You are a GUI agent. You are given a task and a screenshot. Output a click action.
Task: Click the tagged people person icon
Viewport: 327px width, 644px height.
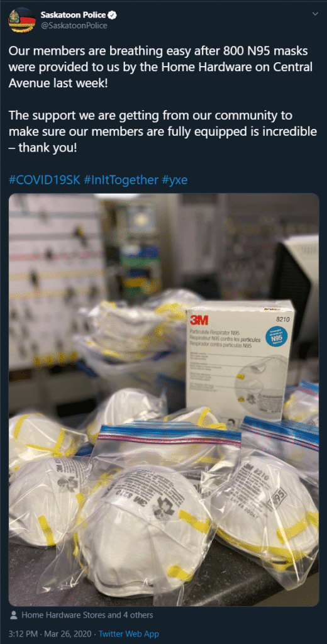[14, 615]
